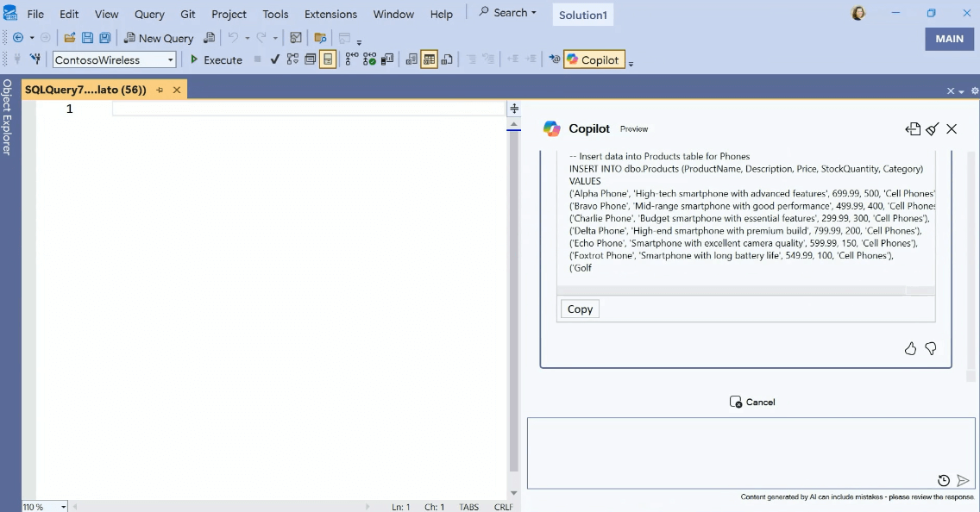The width and height of the screenshot is (980, 512).
Task: Click the Copilot chat input box
Action: pos(751,453)
